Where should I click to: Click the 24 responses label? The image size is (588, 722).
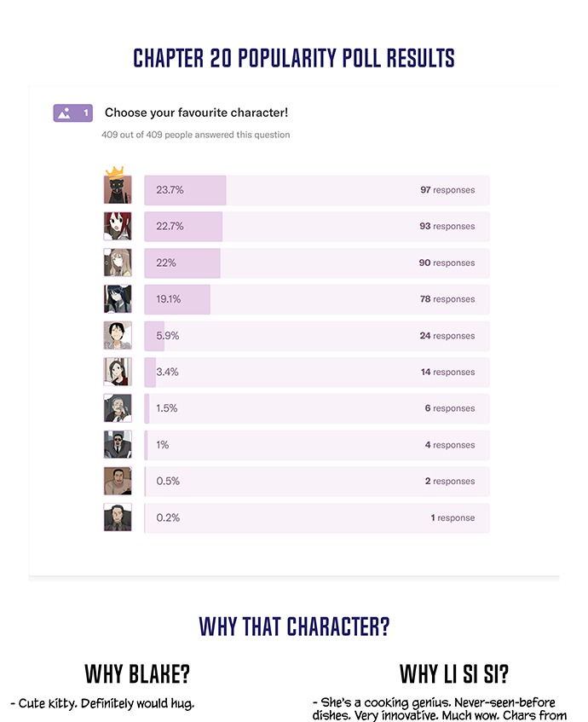coord(447,336)
